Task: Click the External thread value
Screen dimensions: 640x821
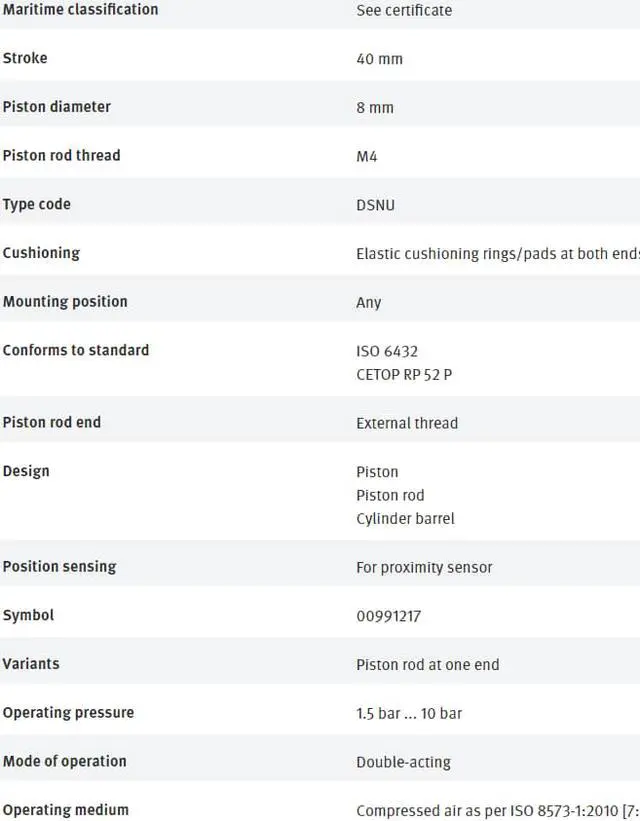Action: coord(407,423)
